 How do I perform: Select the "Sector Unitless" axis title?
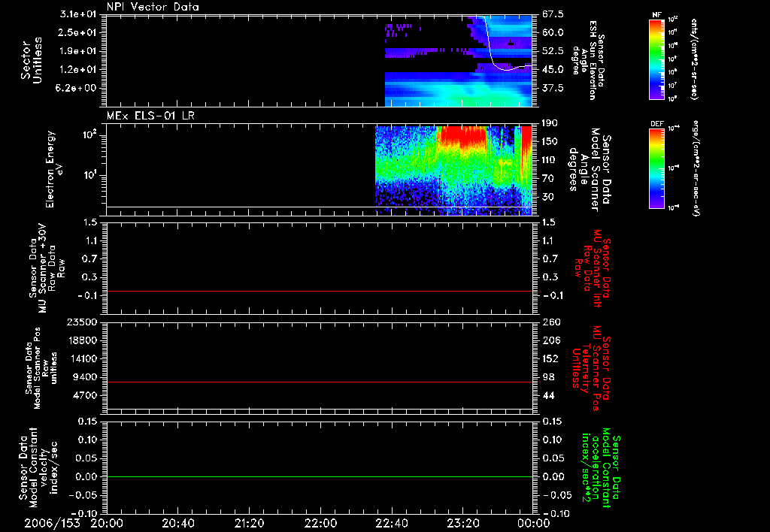[32, 60]
